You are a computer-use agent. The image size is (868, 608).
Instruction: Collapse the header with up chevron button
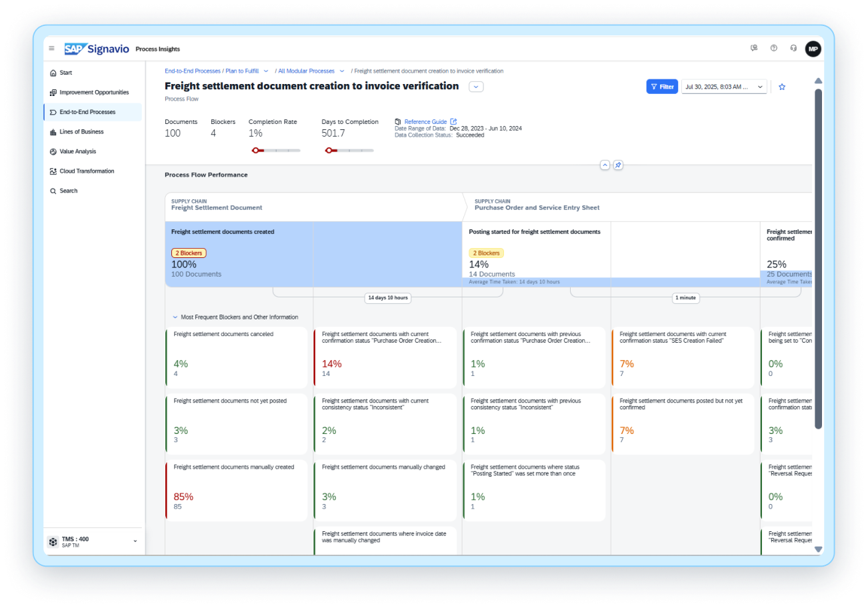pyautogui.click(x=605, y=165)
